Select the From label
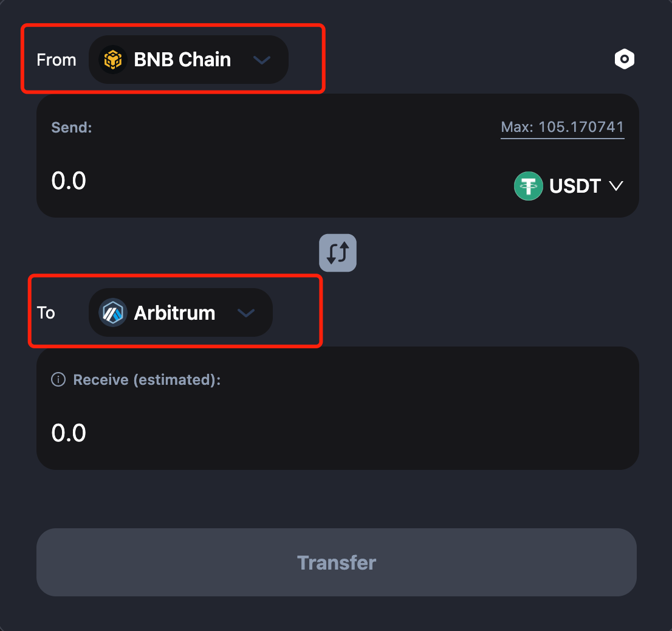Image resolution: width=672 pixels, height=631 pixels. [x=56, y=60]
